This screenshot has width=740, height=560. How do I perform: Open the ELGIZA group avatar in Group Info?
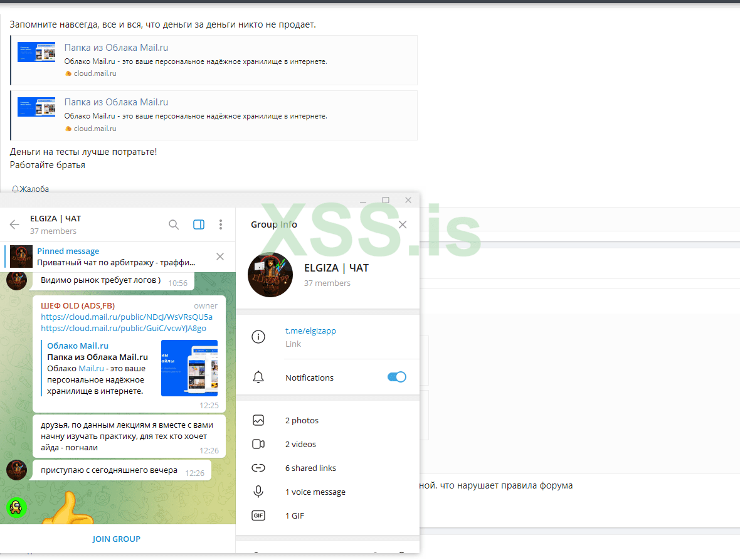coord(270,275)
